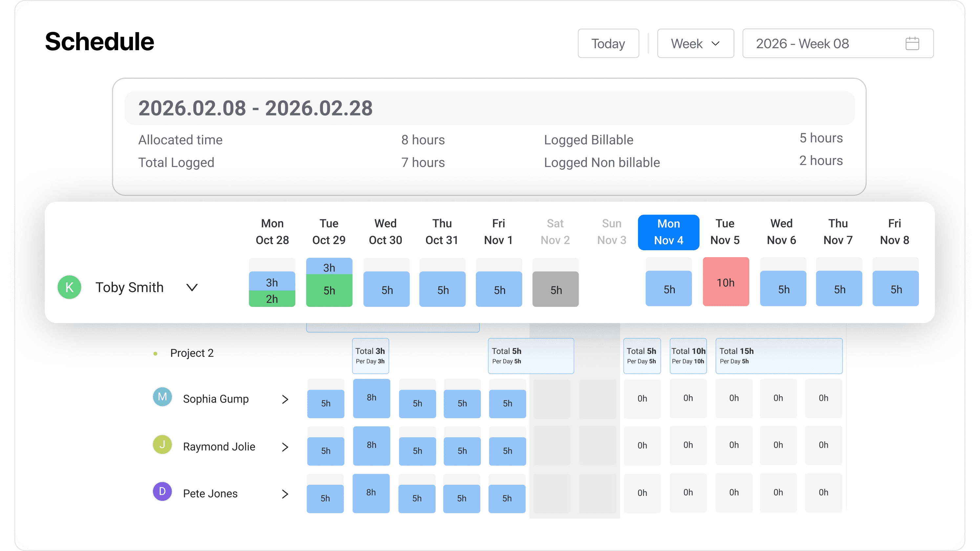The height and width of the screenshot is (551, 980).
Task: Collapse Toby Smith's schedule row
Action: tap(192, 288)
